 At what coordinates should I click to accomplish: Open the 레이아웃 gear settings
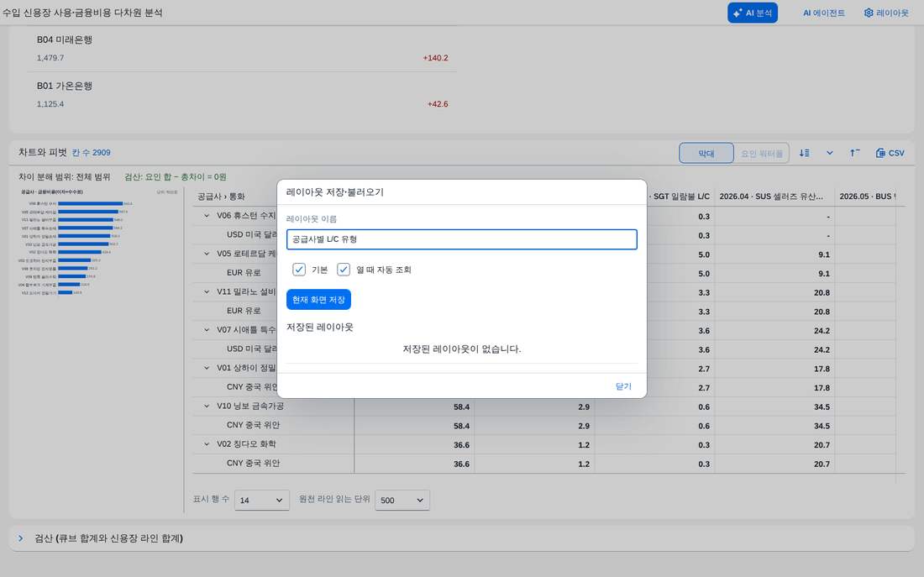coord(885,13)
